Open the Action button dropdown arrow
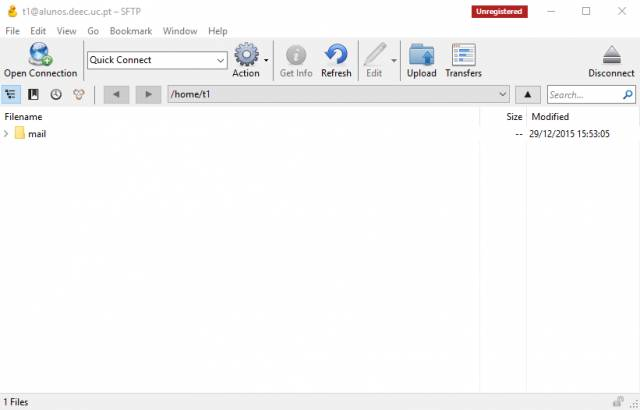The height and width of the screenshot is (410, 640). [266, 60]
